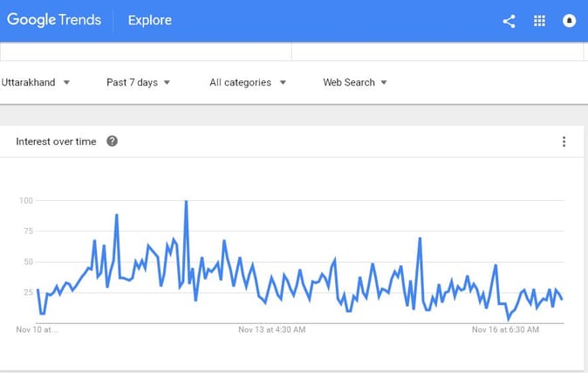Screen dimensions: 588x373
Task: Click the 50 value on the y-axis
Action: [x=28, y=262]
